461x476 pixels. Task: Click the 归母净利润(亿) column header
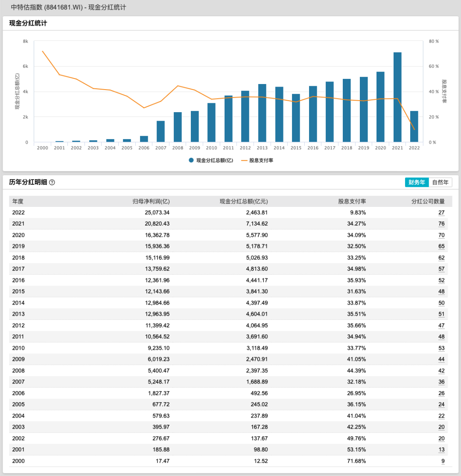pyautogui.click(x=151, y=201)
